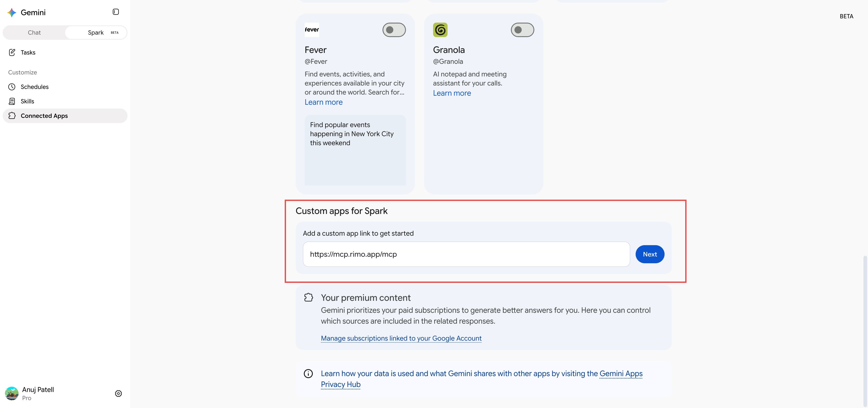The height and width of the screenshot is (408, 868).
Task: Click the Customize section label
Action: pyautogui.click(x=23, y=72)
